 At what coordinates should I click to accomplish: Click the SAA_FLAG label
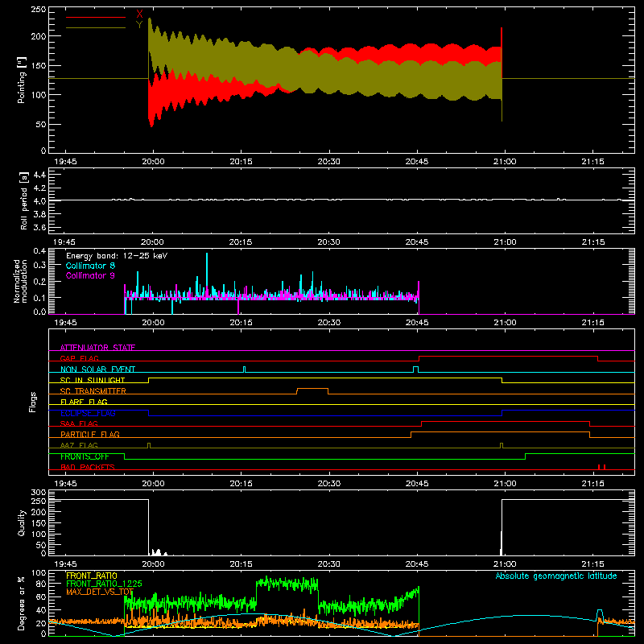coord(79,423)
